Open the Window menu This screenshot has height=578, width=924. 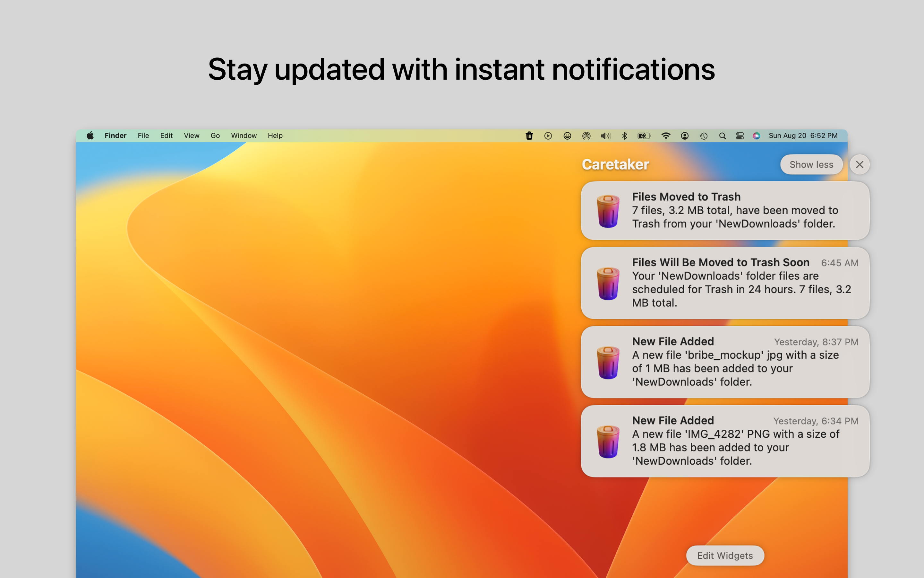pyautogui.click(x=244, y=136)
